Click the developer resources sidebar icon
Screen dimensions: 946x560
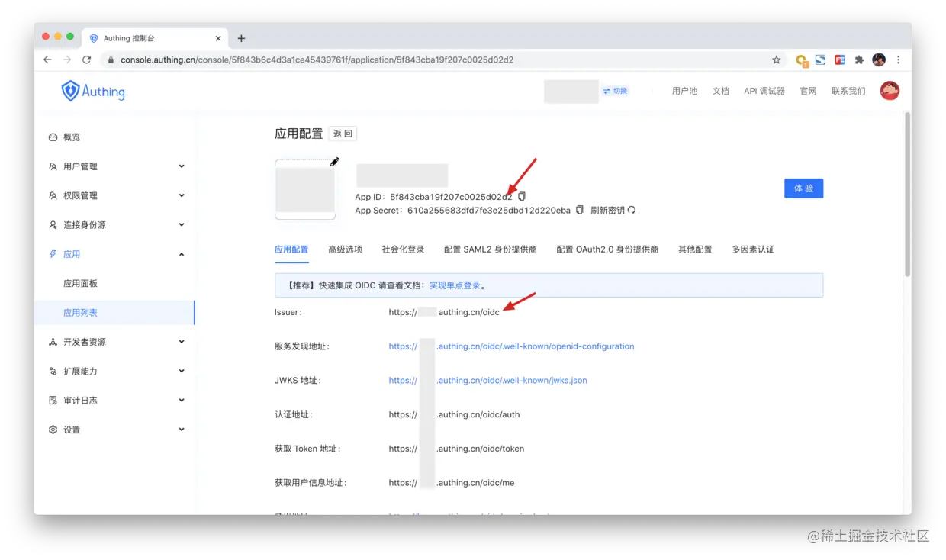[x=53, y=342]
